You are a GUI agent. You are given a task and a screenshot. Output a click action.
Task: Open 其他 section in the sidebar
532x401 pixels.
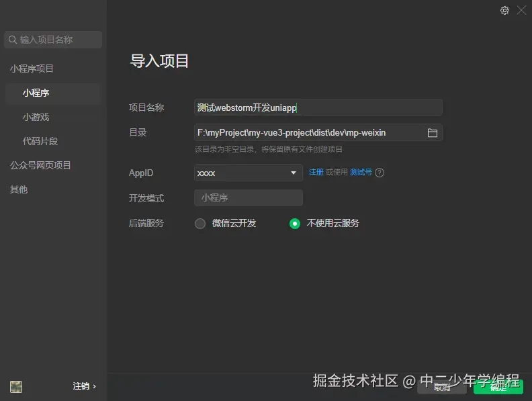click(19, 189)
